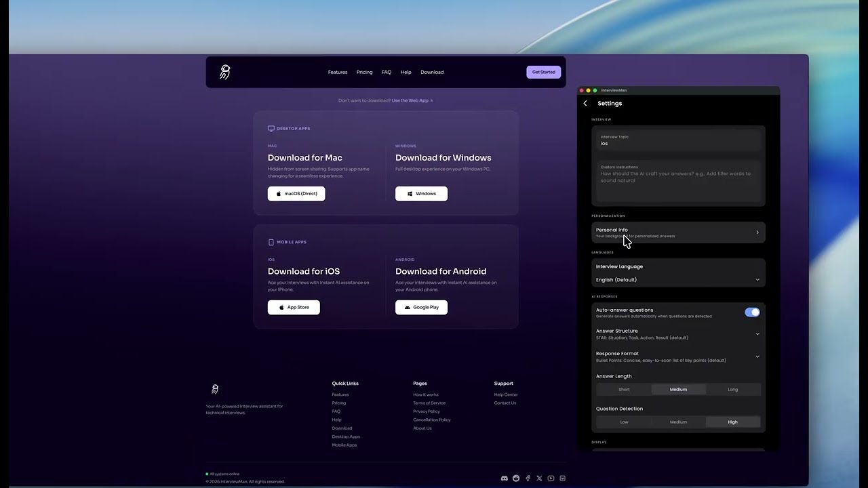Screen dimensions: 868x488
Task: Click the Google Play download button
Action: [x=421, y=307]
